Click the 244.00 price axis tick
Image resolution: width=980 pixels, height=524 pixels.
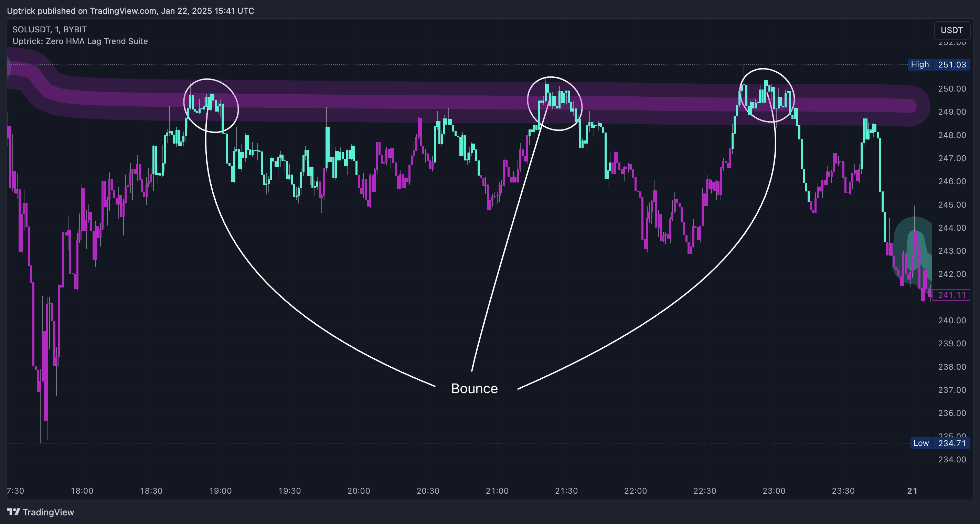(952, 228)
